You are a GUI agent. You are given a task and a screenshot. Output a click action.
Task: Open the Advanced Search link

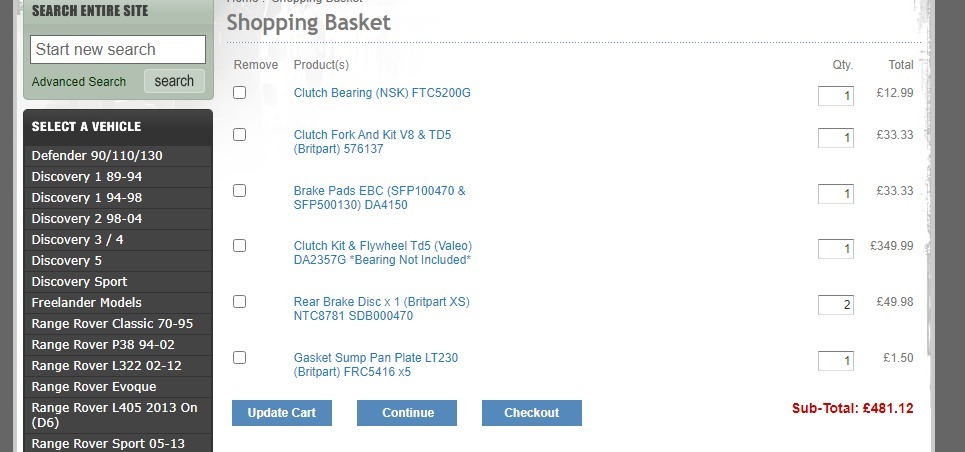[79, 82]
